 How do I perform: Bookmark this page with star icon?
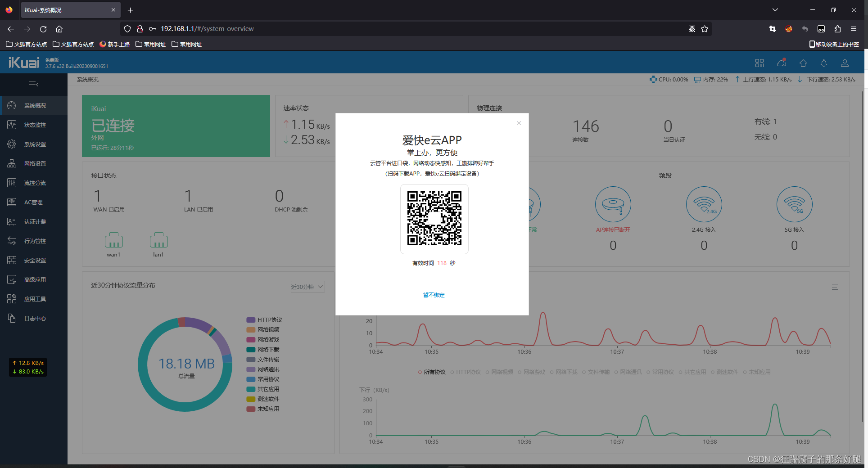click(705, 29)
